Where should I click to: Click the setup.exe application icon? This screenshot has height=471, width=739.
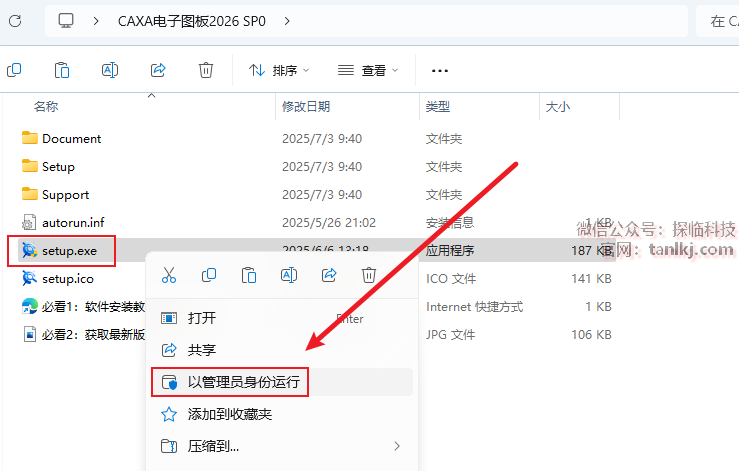pyautogui.click(x=29, y=250)
